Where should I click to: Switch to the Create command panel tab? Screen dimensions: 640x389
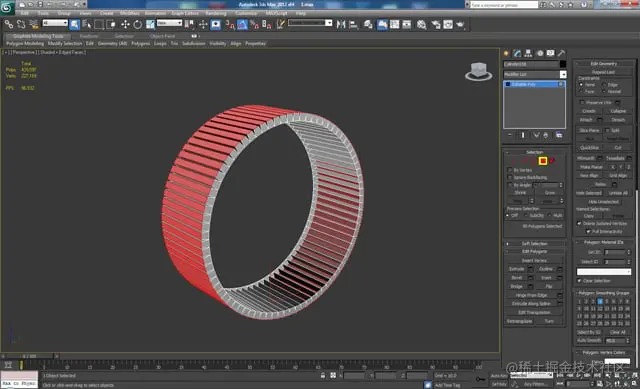(507, 53)
